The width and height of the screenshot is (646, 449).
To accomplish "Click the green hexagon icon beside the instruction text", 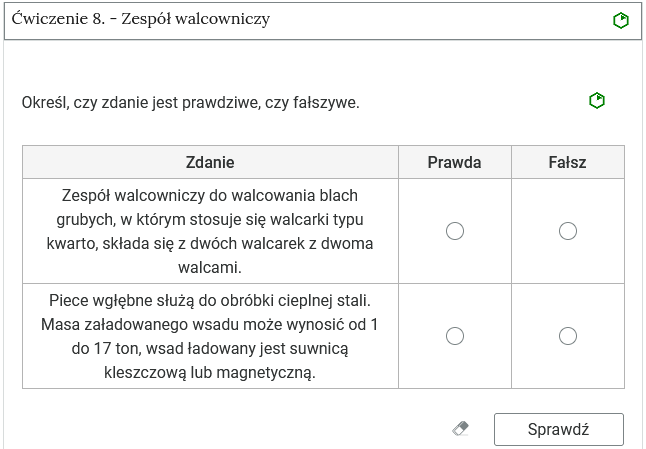I will coord(597,101).
